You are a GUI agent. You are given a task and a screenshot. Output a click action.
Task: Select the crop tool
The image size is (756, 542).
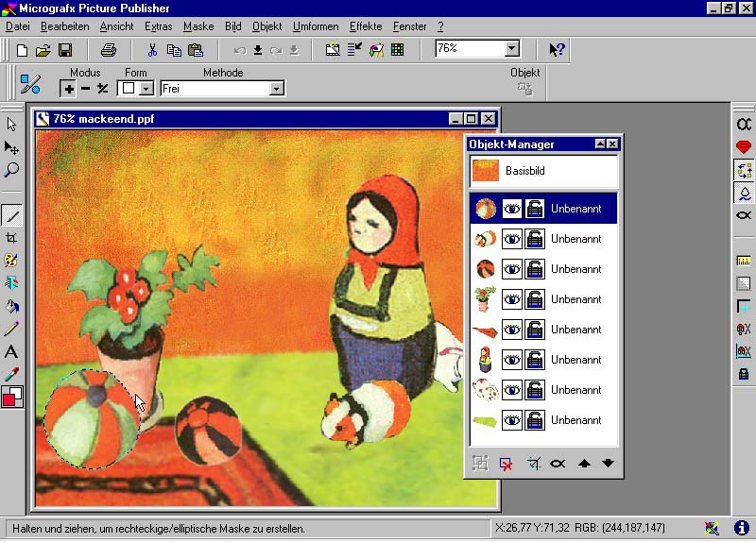(11, 238)
